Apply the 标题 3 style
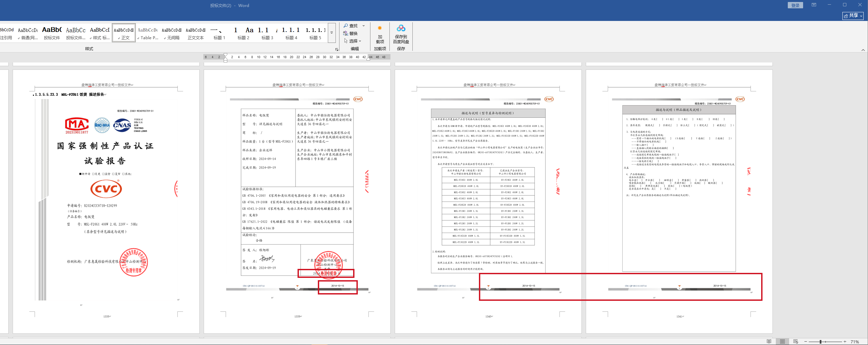 pos(267,33)
